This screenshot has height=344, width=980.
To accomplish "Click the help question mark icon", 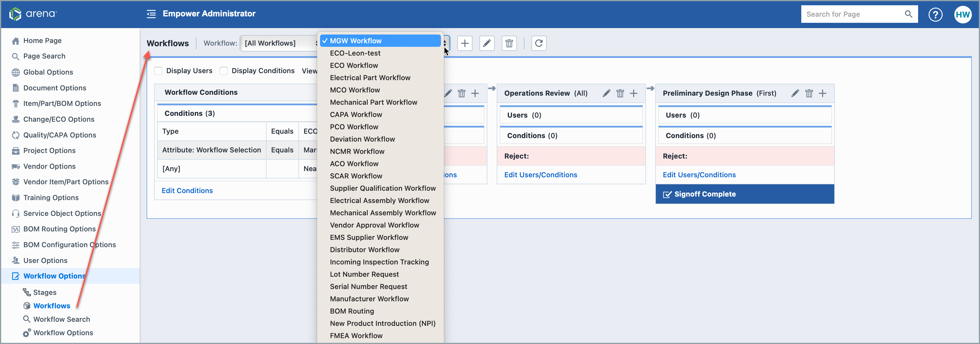I will 936,14.
